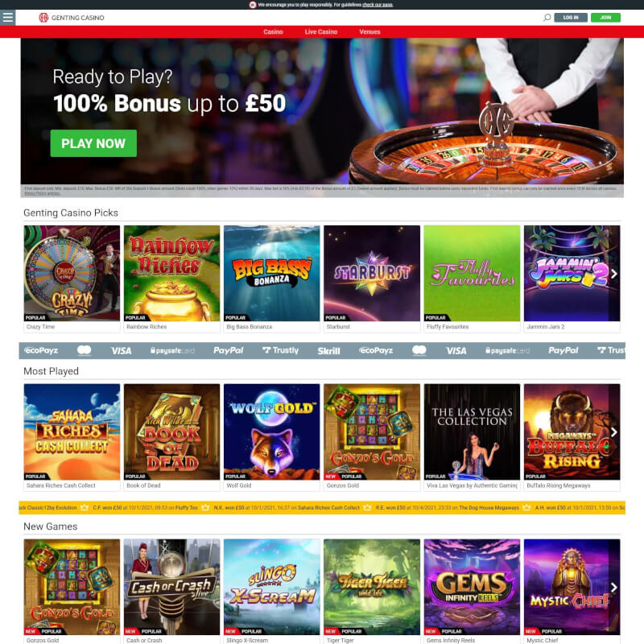Click the Trustly payment logo

[280, 350]
